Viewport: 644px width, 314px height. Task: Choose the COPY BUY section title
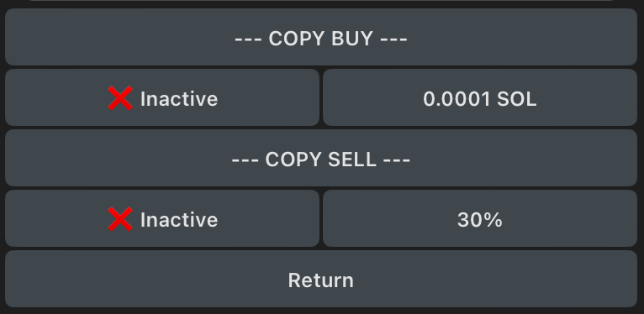click(321, 39)
